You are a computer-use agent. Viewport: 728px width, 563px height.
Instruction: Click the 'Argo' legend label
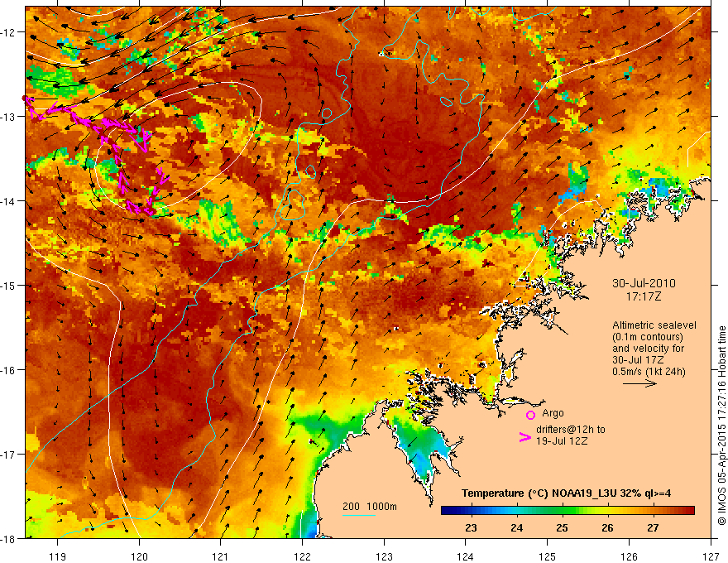click(x=553, y=413)
